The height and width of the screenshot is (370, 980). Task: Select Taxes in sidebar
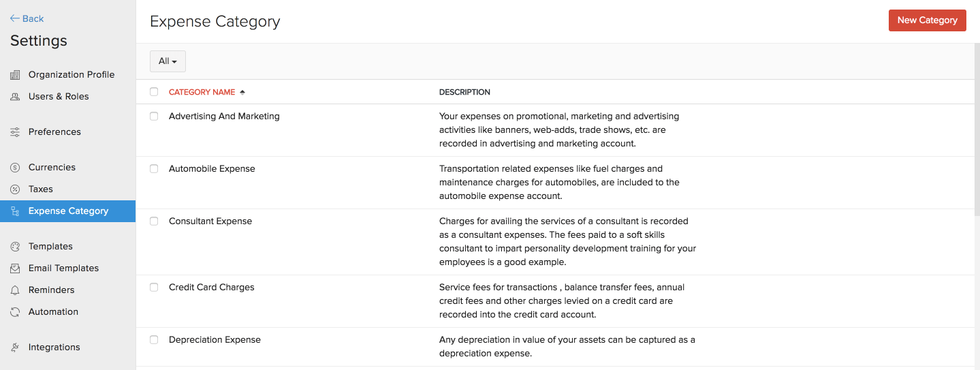41,189
